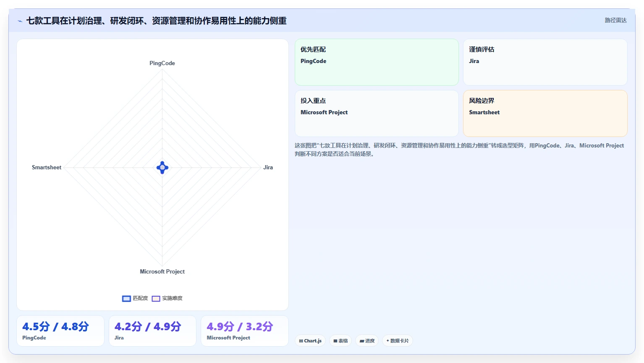
Task: Click the PingCode radar axis label
Action: (x=162, y=63)
